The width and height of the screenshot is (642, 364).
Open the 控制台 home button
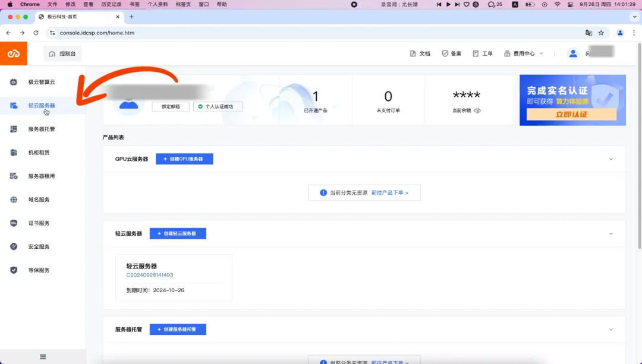(62, 53)
